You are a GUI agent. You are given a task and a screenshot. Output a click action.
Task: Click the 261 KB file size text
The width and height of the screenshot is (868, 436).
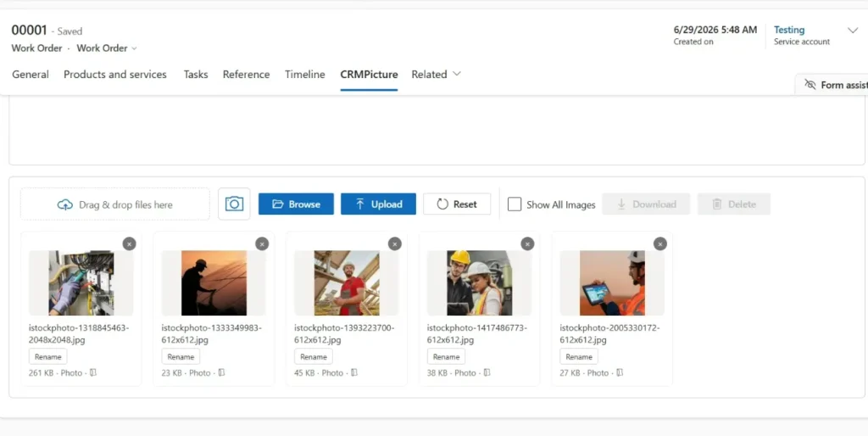41,373
